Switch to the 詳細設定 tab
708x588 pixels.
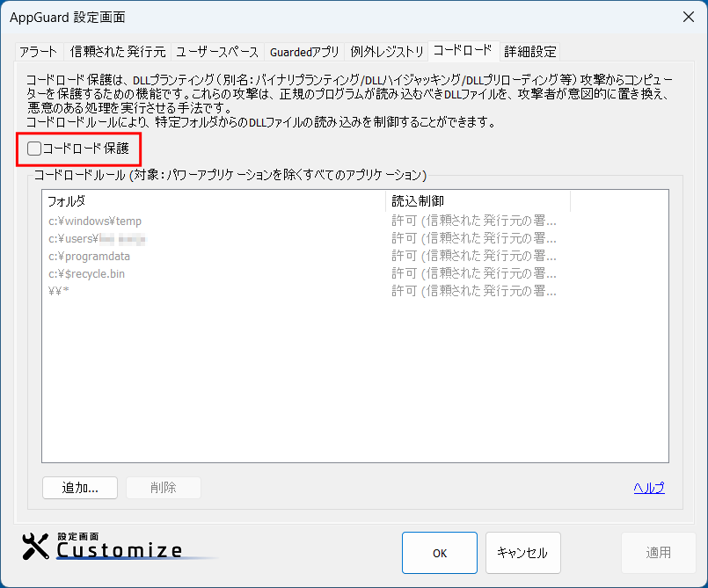coord(530,51)
